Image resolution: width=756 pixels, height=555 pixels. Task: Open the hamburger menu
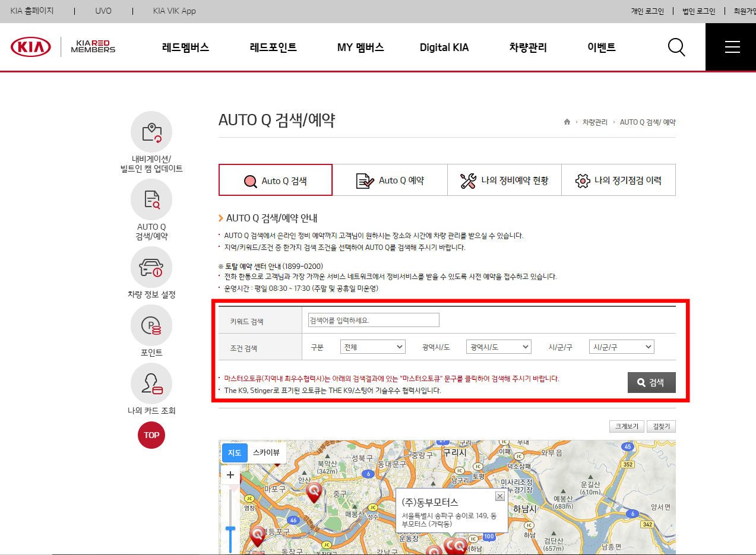click(x=732, y=47)
